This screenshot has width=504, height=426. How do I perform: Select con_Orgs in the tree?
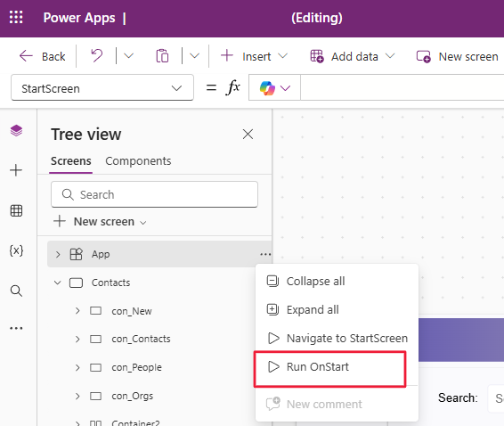pyautogui.click(x=132, y=396)
